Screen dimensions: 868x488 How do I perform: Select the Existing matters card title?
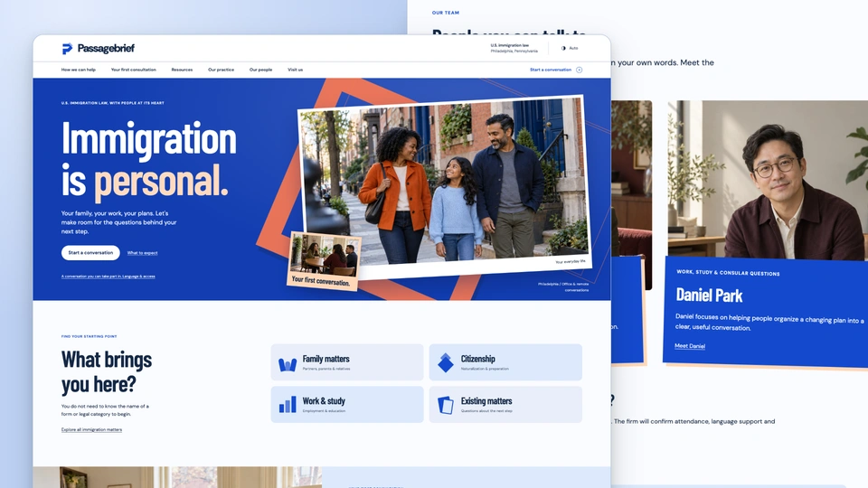486,401
